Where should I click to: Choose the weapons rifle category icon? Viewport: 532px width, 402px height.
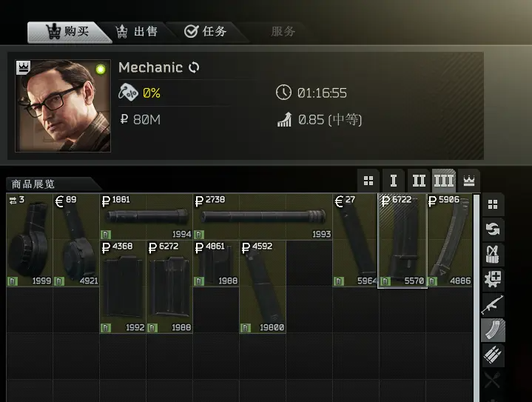point(493,305)
